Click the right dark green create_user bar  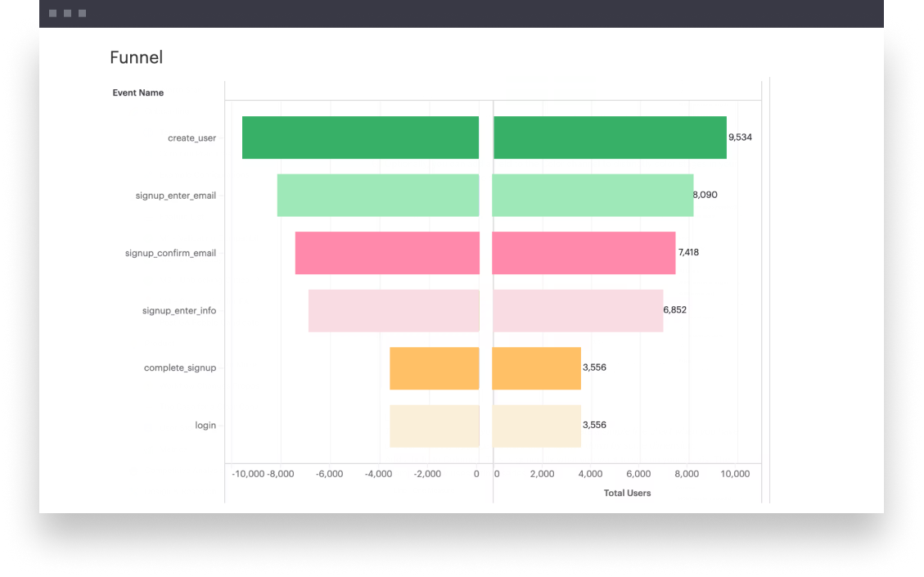click(610, 137)
